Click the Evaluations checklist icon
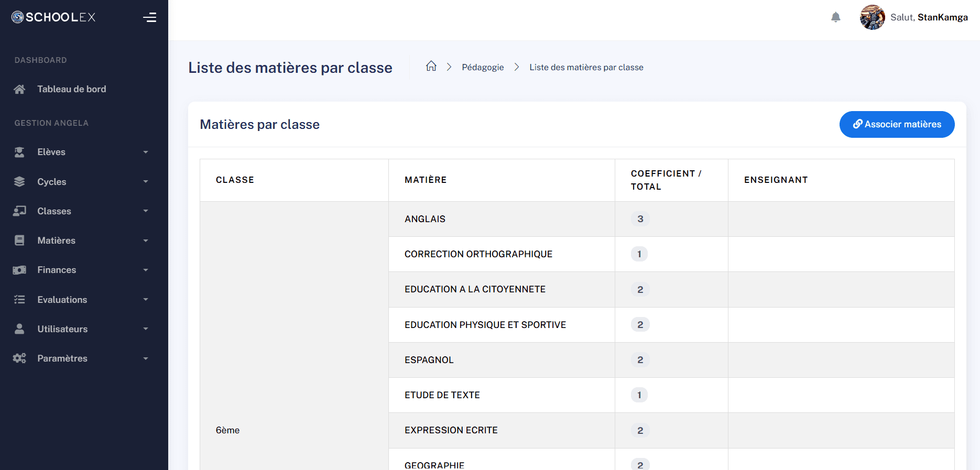The height and width of the screenshot is (470, 980). point(19,299)
